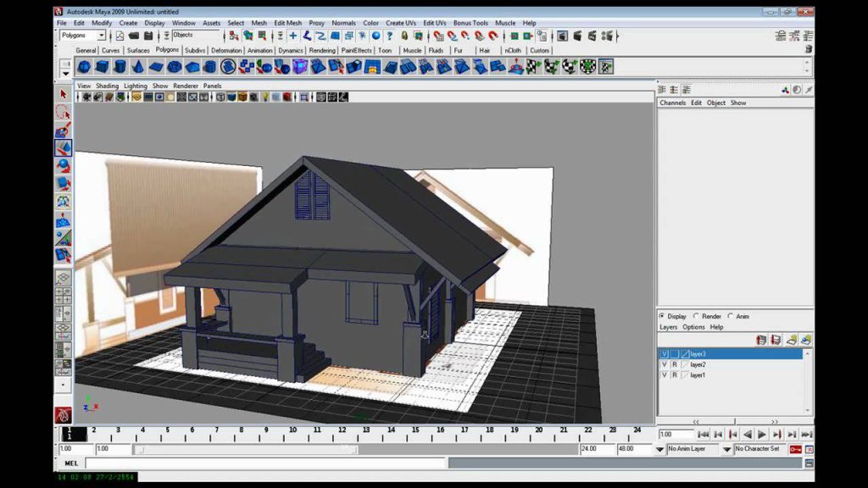This screenshot has width=868, height=488.
Task: Toggle the R display type box of layer1
Action: pos(674,375)
